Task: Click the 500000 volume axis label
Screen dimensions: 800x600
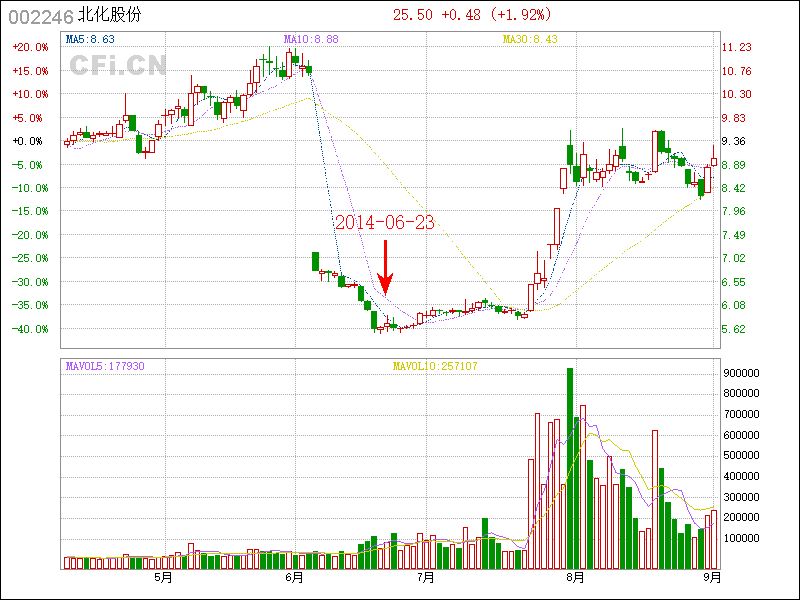Action: [741, 455]
